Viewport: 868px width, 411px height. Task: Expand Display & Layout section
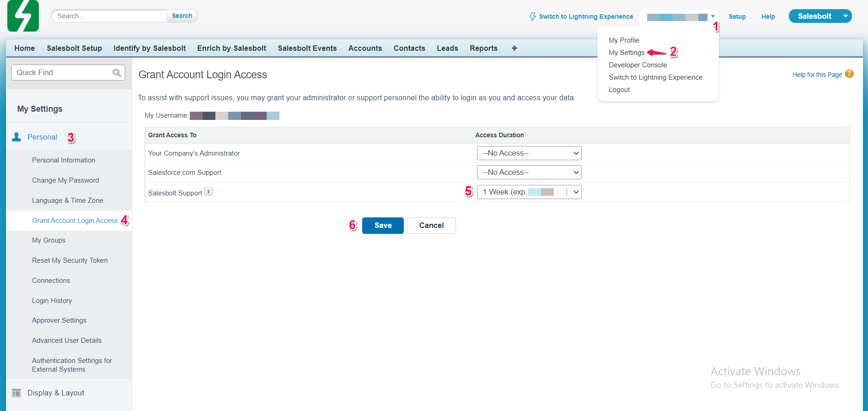click(56, 393)
